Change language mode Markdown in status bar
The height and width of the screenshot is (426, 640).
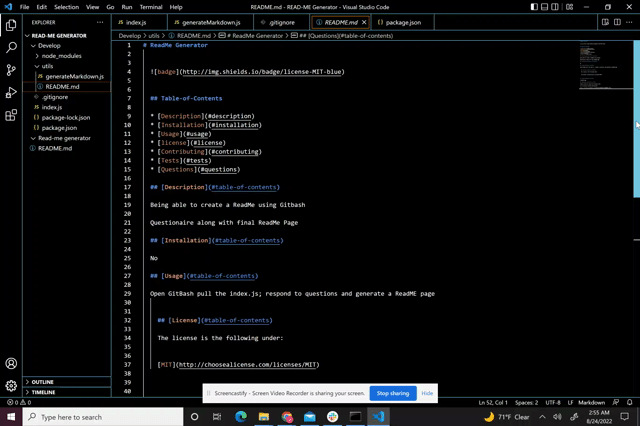click(591, 402)
